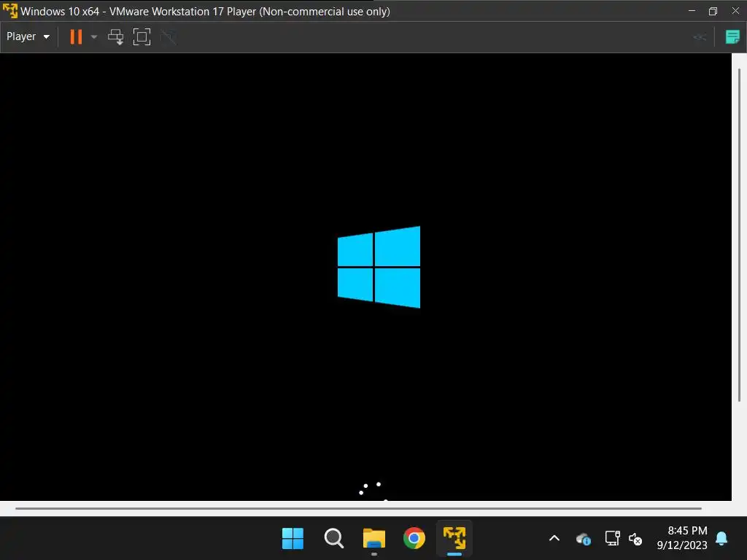Open the VMware notes/message icon
Image resolution: width=747 pixels, height=560 pixels.
point(732,36)
